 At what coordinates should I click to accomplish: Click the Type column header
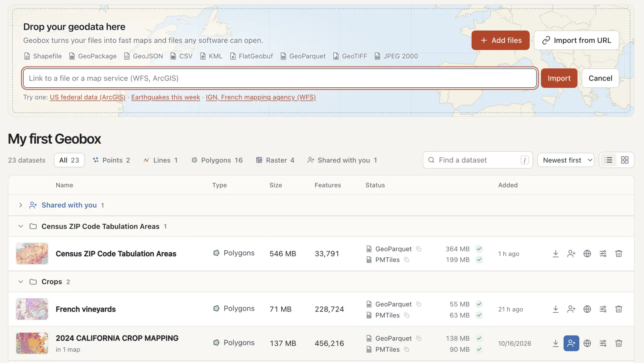coord(220,185)
